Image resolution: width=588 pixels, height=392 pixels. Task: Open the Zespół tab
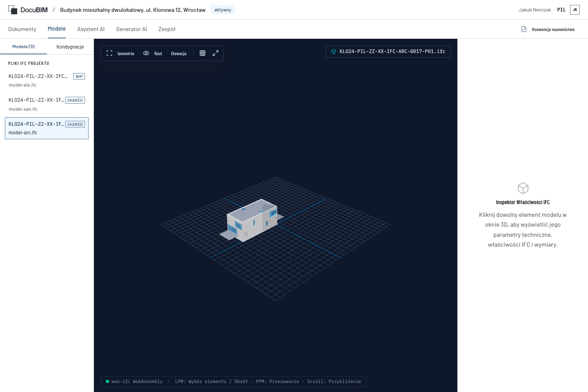(x=167, y=29)
